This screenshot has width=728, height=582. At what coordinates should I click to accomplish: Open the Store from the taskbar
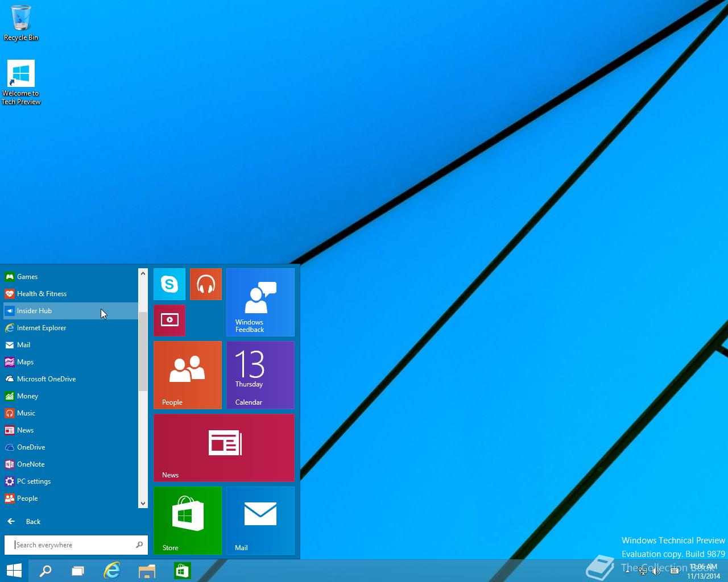pyautogui.click(x=182, y=571)
